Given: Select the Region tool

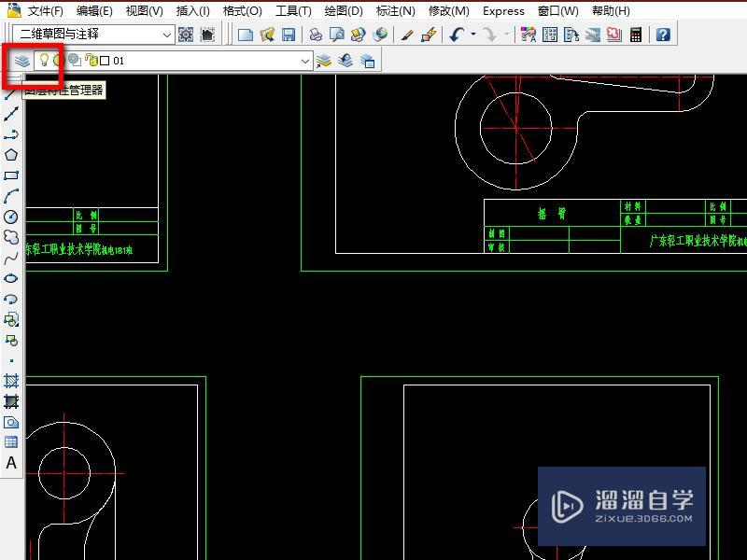Looking at the screenshot, I should (11, 422).
